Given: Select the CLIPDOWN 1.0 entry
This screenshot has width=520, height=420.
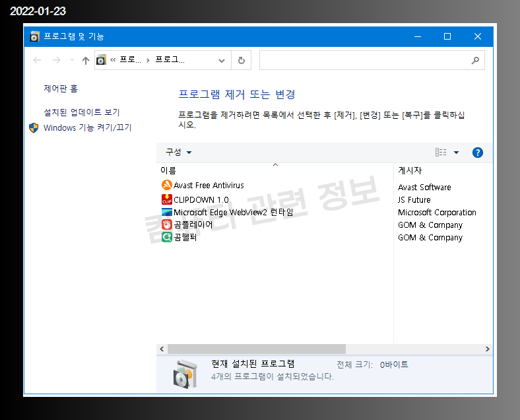Looking at the screenshot, I should (x=201, y=199).
